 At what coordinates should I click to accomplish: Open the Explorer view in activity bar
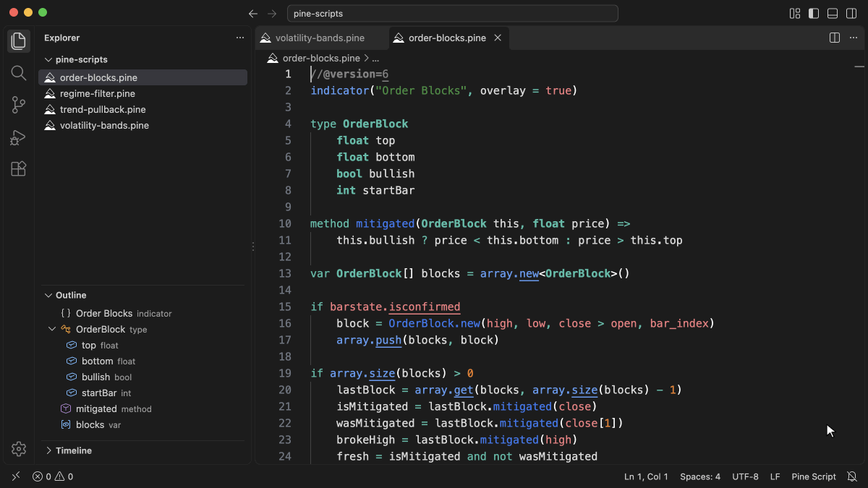point(19,41)
